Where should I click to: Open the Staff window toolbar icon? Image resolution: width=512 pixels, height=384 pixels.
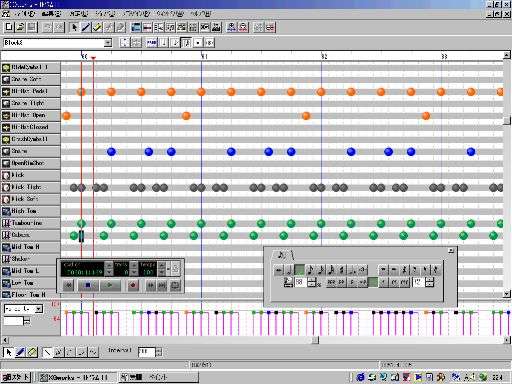point(170,27)
